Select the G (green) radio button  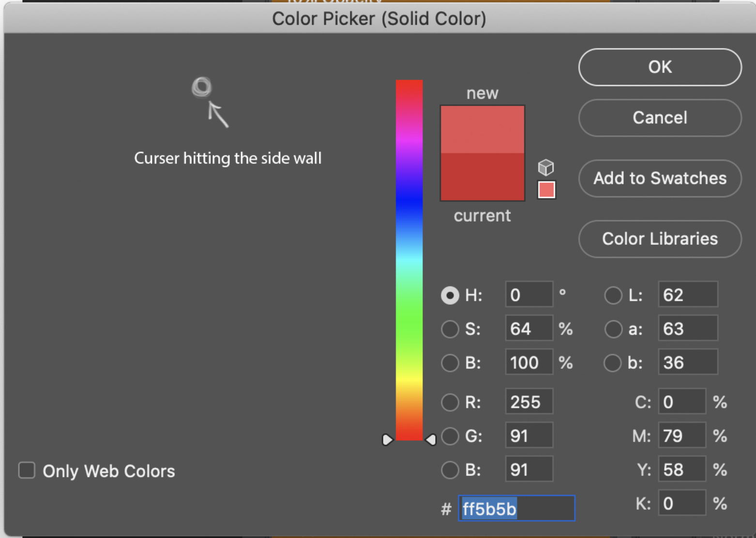pos(450,436)
